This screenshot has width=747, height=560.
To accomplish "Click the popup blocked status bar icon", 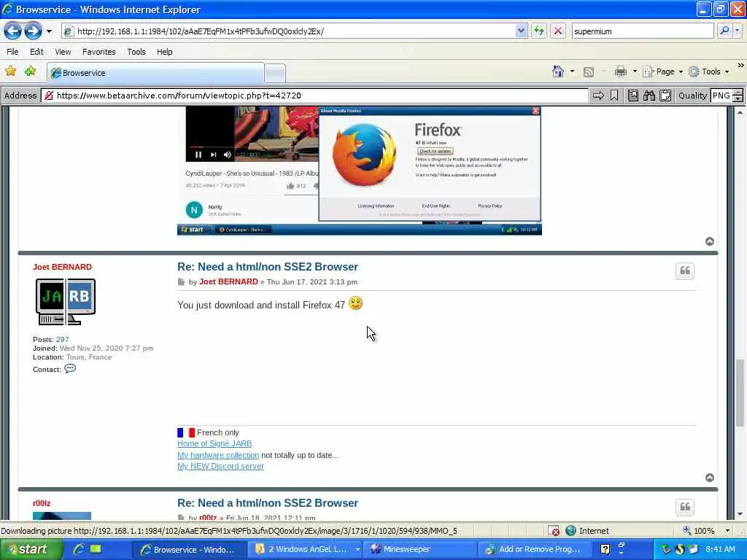I will (554, 531).
